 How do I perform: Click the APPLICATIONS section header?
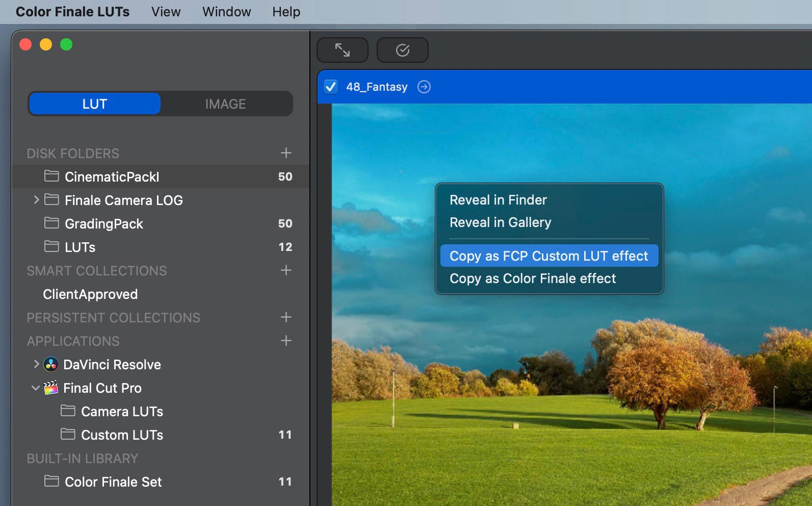pos(73,341)
